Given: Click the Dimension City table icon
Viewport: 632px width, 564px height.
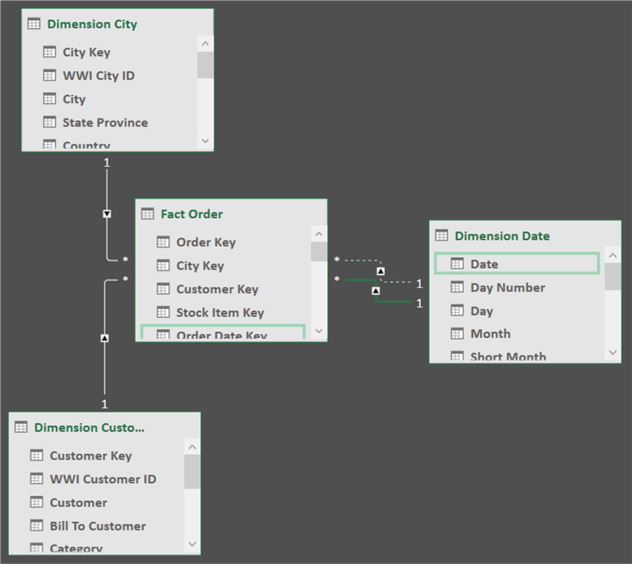Looking at the screenshot, I should (x=34, y=24).
